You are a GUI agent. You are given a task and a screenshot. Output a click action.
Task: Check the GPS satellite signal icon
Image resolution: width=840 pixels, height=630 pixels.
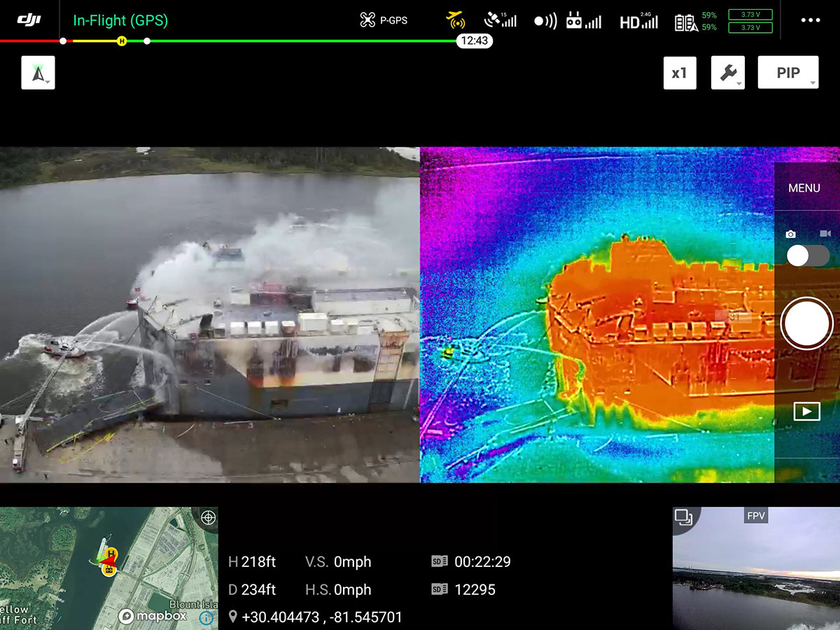pyautogui.click(x=500, y=20)
